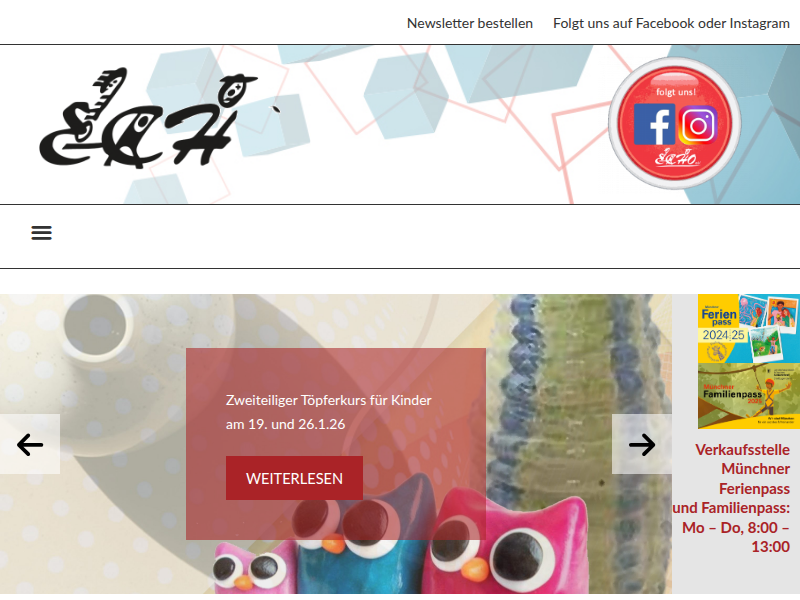Click the Münchner Familienpass image
This screenshot has height=600, width=800.
[x=748, y=396]
